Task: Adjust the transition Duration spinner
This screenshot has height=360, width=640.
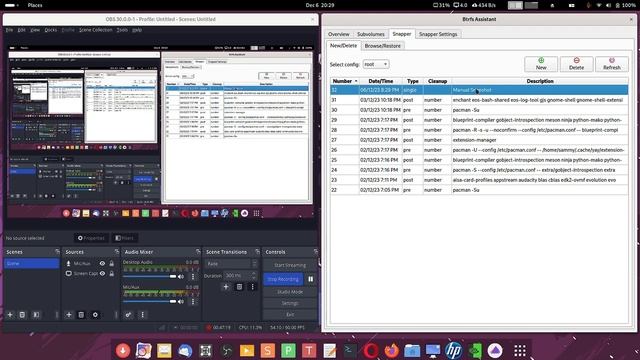Action: pyautogui.click(x=241, y=276)
